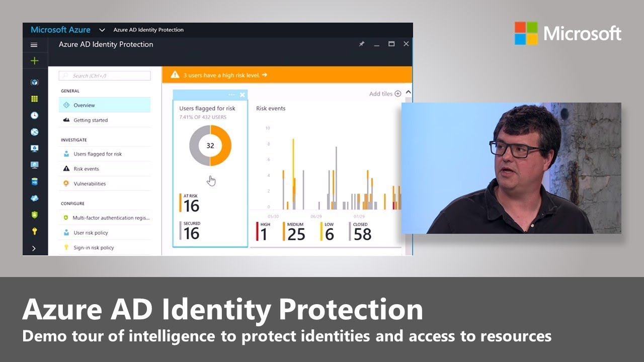Open the ellipsis menu on Users flagged tile
644x362 pixels.
(231, 95)
